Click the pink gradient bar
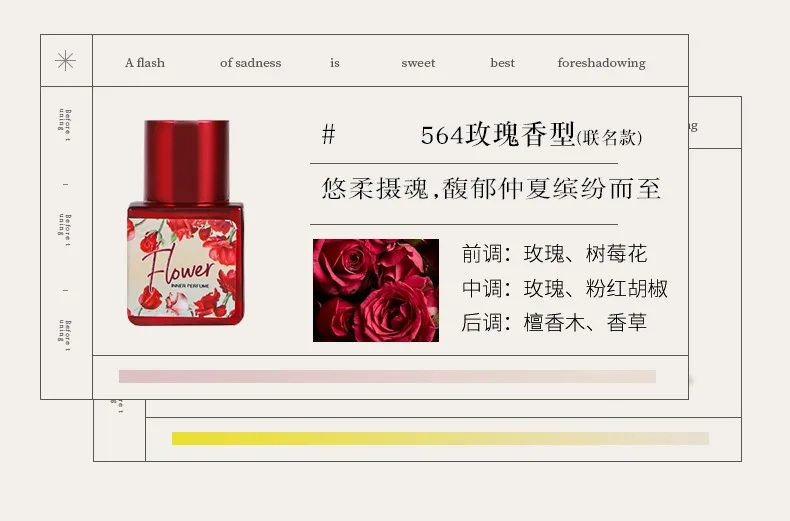 [x=387, y=376]
